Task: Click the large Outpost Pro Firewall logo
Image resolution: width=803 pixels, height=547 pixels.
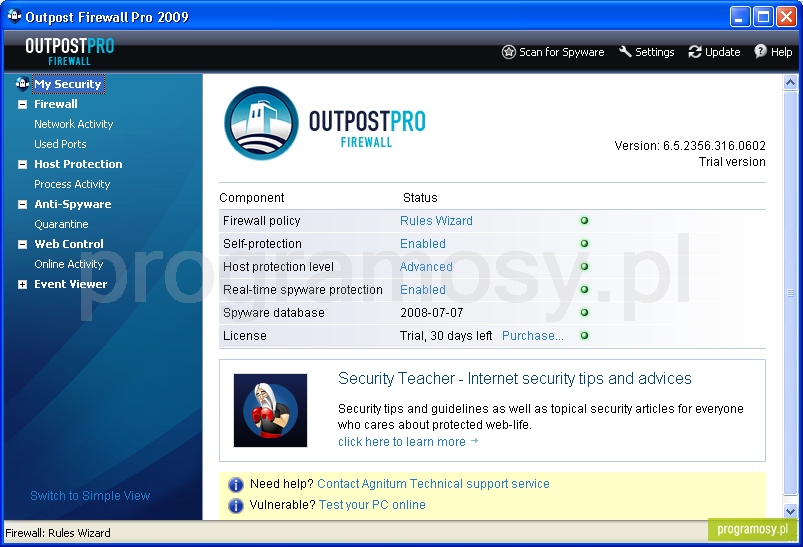Action: click(325, 123)
